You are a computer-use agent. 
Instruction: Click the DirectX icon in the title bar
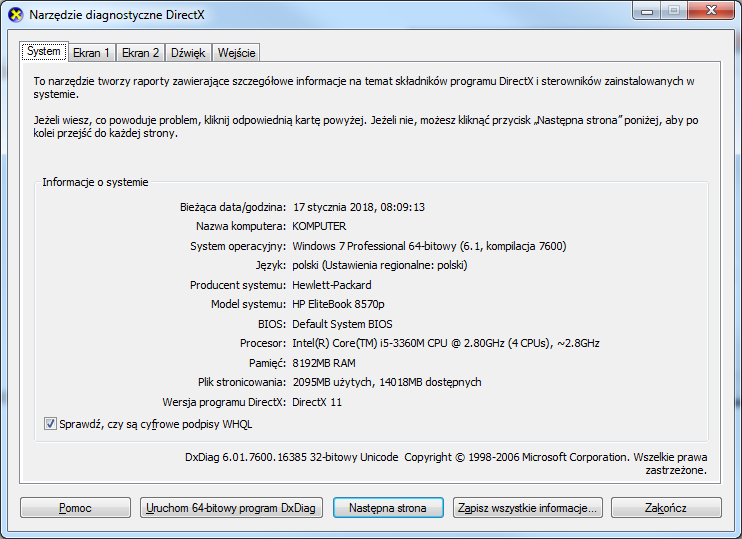point(16,14)
